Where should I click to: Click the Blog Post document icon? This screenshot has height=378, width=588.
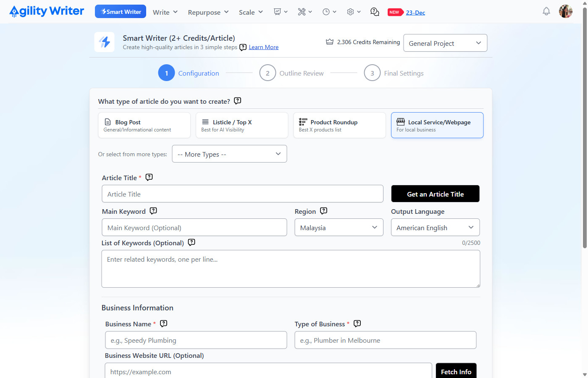pyautogui.click(x=108, y=122)
